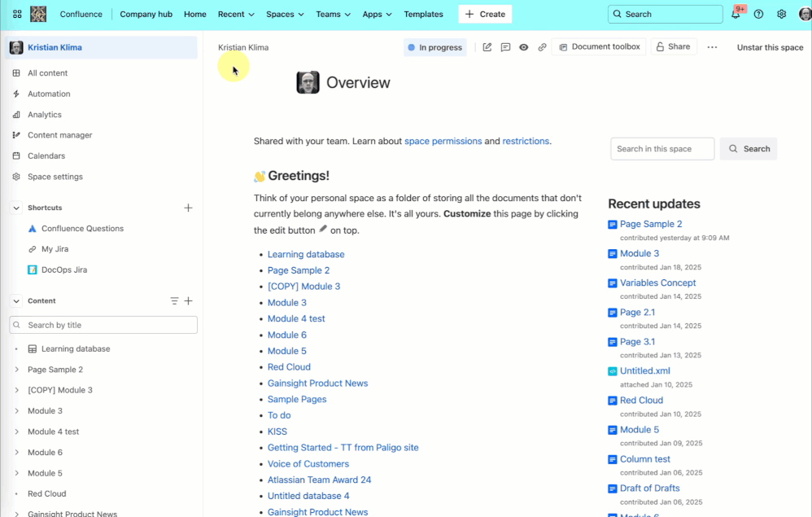The image size is (812, 517).
Task: Go to Company hub
Action: pos(146,14)
